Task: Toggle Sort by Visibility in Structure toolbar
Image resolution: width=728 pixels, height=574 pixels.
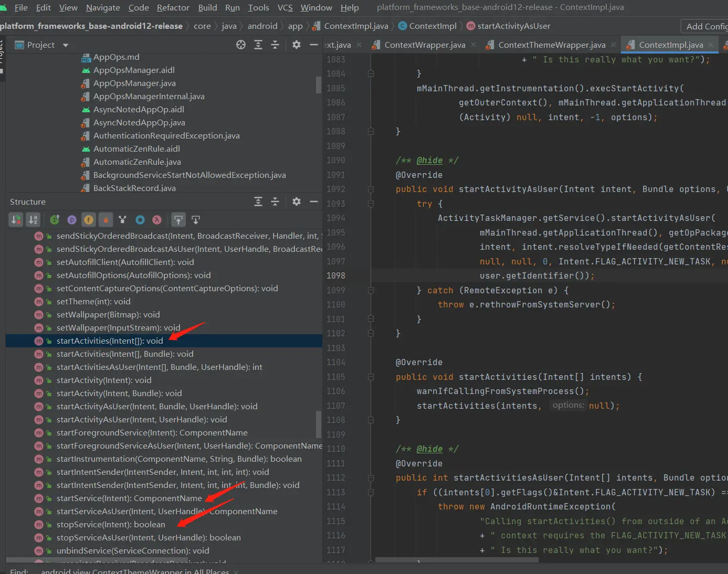Action: [x=16, y=220]
